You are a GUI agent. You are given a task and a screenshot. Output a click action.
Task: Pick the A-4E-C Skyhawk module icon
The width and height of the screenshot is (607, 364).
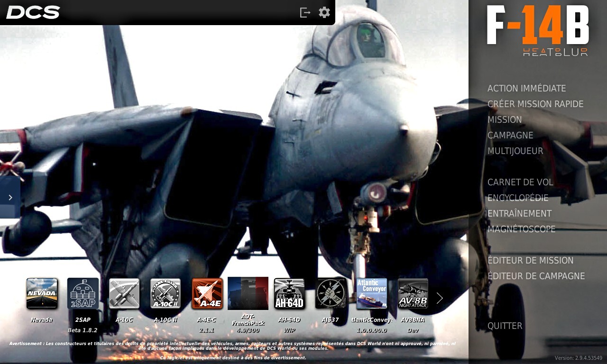pyautogui.click(x=207, y=293)
